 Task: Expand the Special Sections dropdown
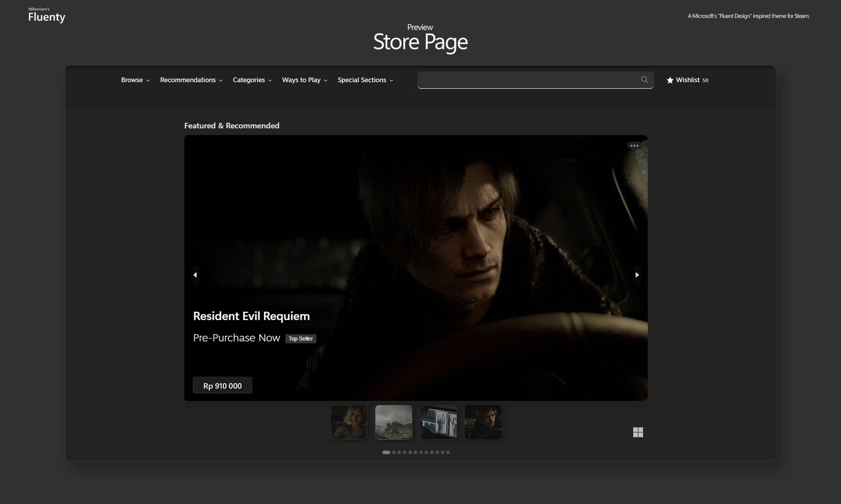click(x=365, y=80)
